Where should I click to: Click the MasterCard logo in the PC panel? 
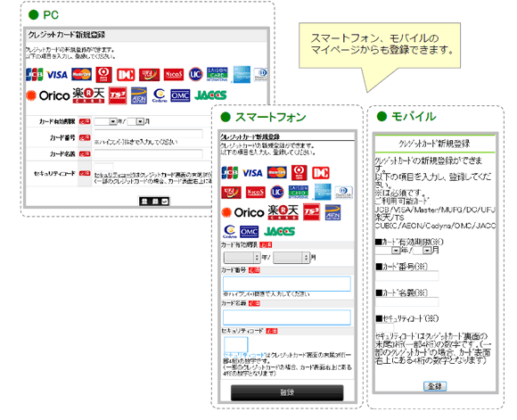(81, 75)
